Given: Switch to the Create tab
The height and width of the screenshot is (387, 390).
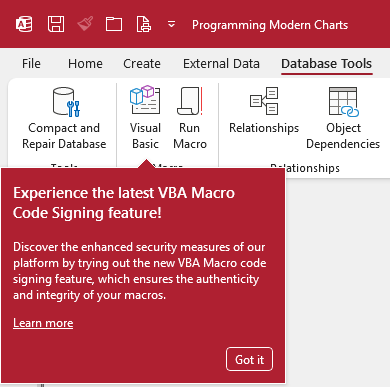Looking at the screenshot, I should [142, 64].
